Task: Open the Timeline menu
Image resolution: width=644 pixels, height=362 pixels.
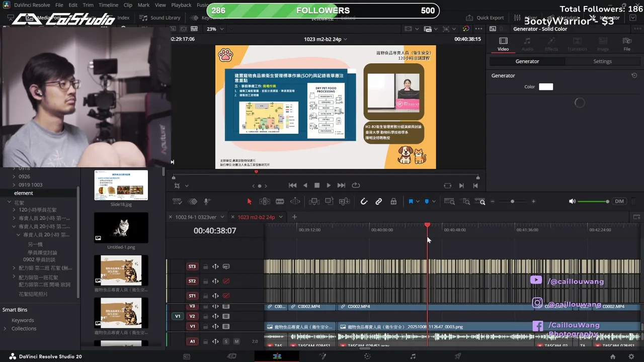Action: coord(108,5)
